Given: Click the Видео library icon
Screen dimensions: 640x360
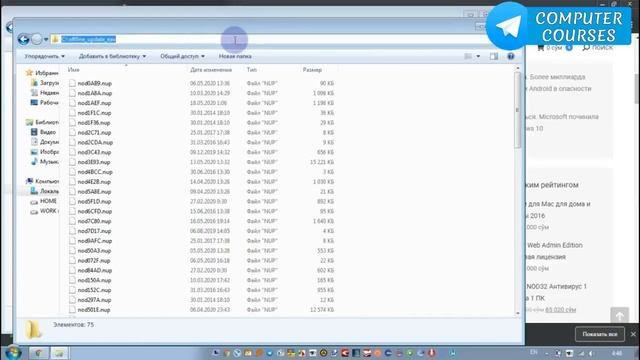Looking at the screenshot, I should [34, 132].
